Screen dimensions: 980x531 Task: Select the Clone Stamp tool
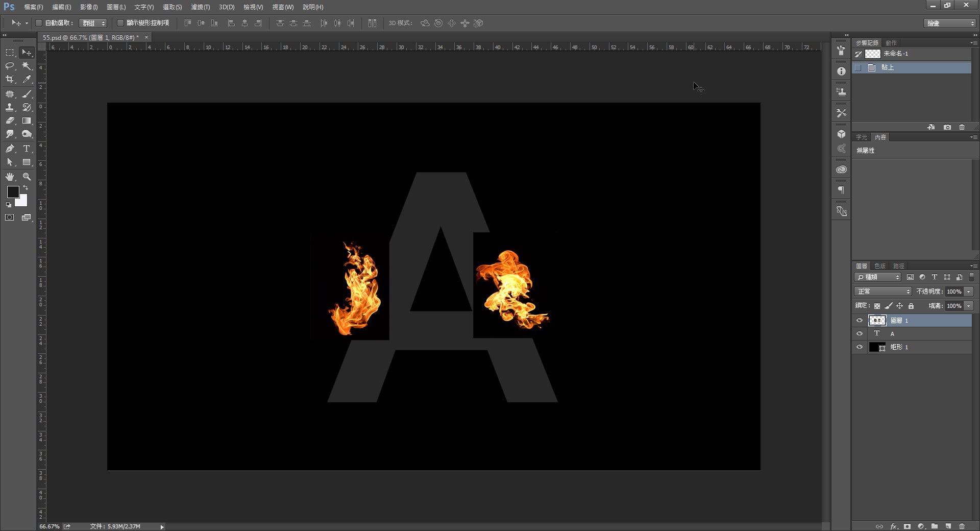pos(10,107)
